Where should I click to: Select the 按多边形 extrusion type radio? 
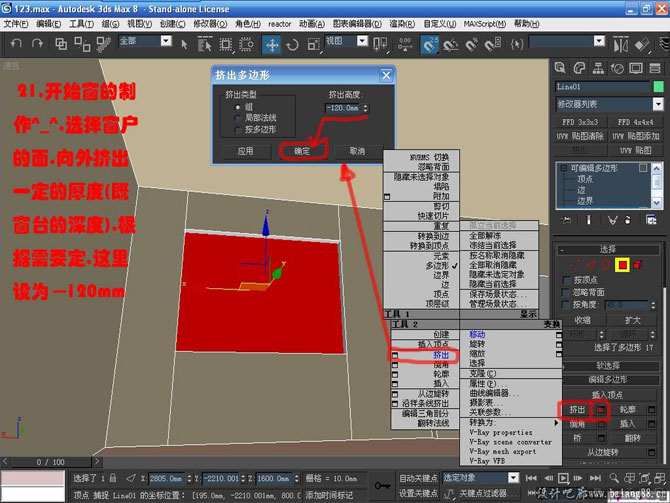click(x=238, y=129)
